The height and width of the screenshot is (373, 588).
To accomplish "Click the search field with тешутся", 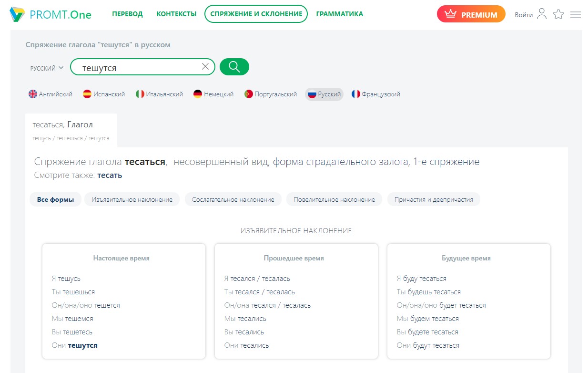I will 142,67.
